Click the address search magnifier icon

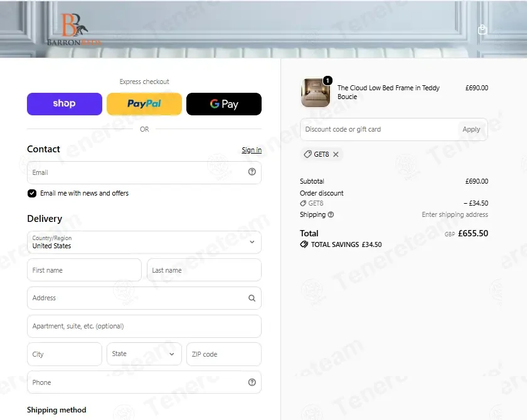[x=252, y=298]
